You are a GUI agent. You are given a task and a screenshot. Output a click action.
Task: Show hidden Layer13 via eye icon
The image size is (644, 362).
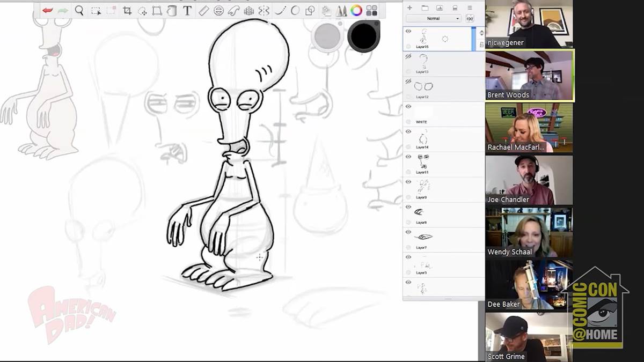(x=408, y=56)
